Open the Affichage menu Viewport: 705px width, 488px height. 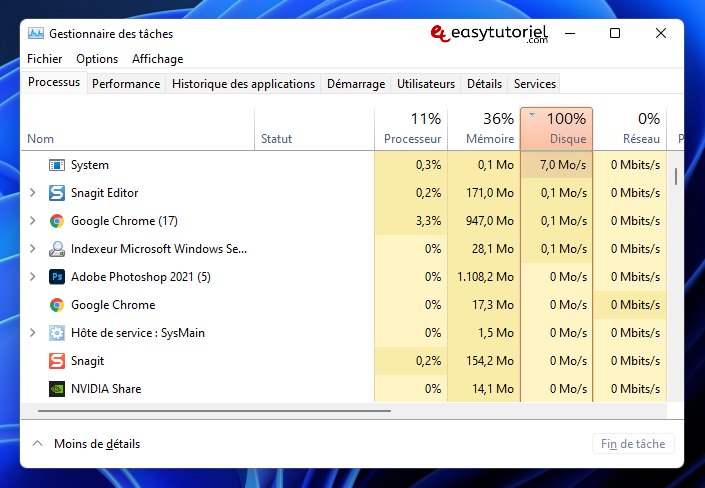157,59
